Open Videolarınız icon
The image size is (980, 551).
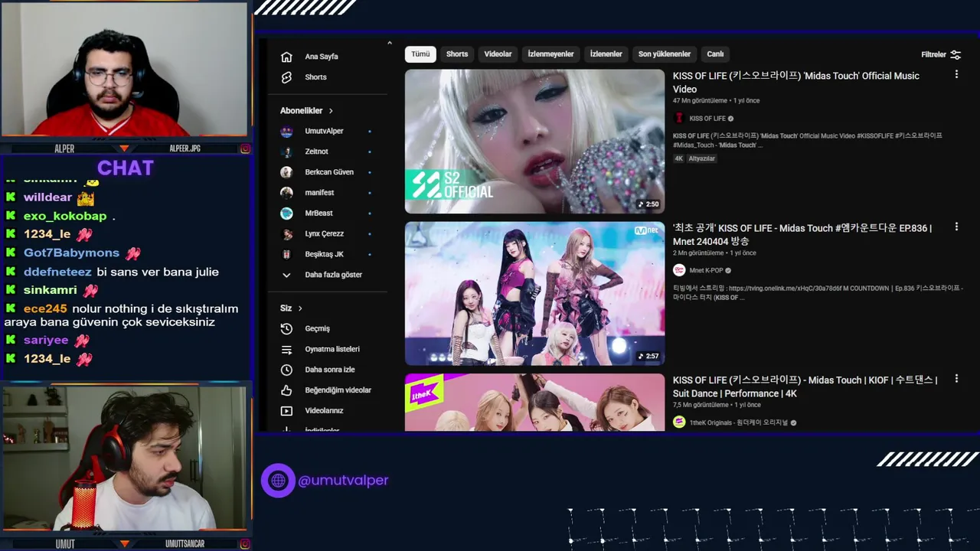tap(286, 411)
